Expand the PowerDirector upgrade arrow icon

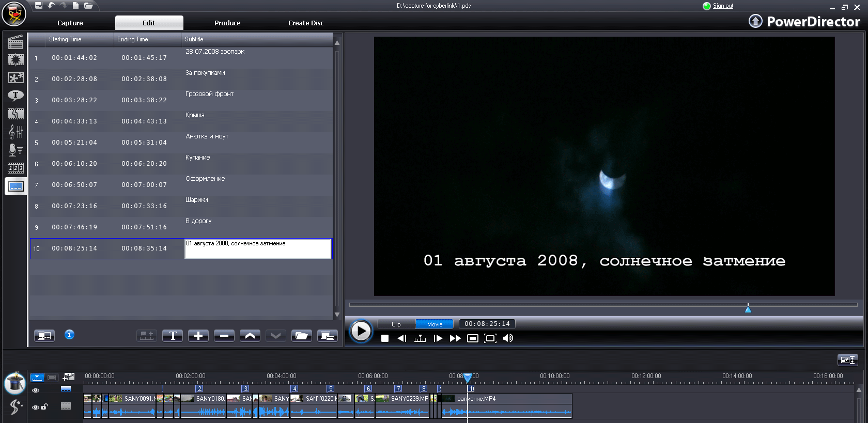(x=755, y=21)
